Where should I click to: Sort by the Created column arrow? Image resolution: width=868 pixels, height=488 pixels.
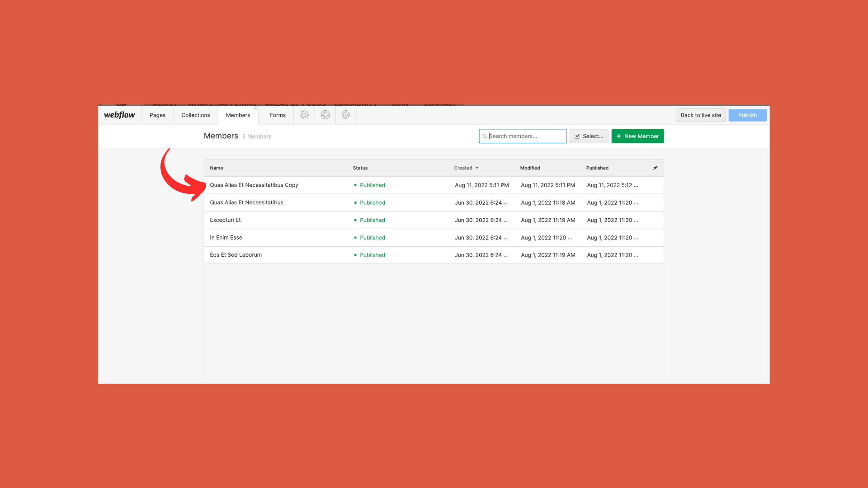(477, 168)
